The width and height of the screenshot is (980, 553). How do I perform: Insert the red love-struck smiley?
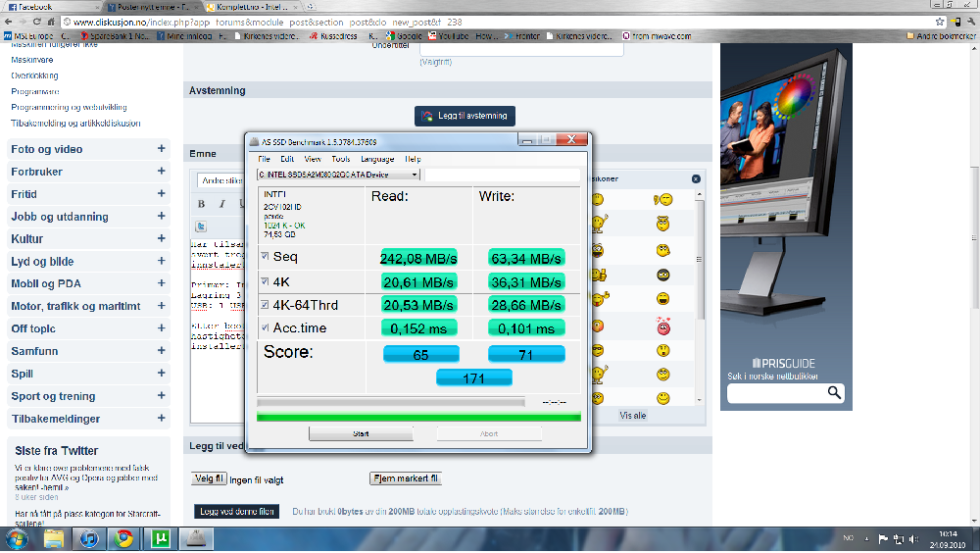tap(663, 326)
